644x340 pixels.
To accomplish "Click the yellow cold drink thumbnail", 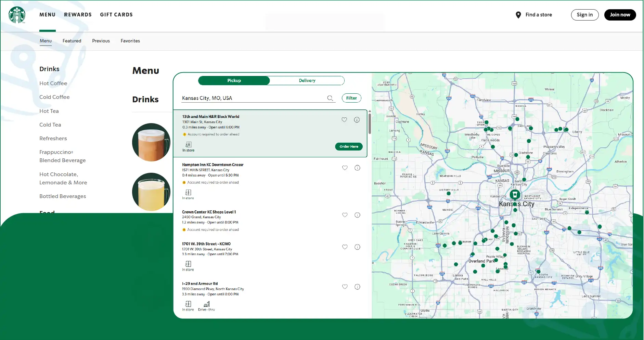I will click(x=151, y=192).
